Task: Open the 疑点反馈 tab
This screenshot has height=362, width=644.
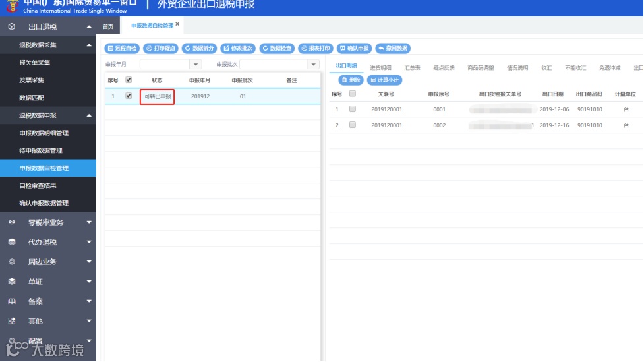Action: [x=444, y=68]
